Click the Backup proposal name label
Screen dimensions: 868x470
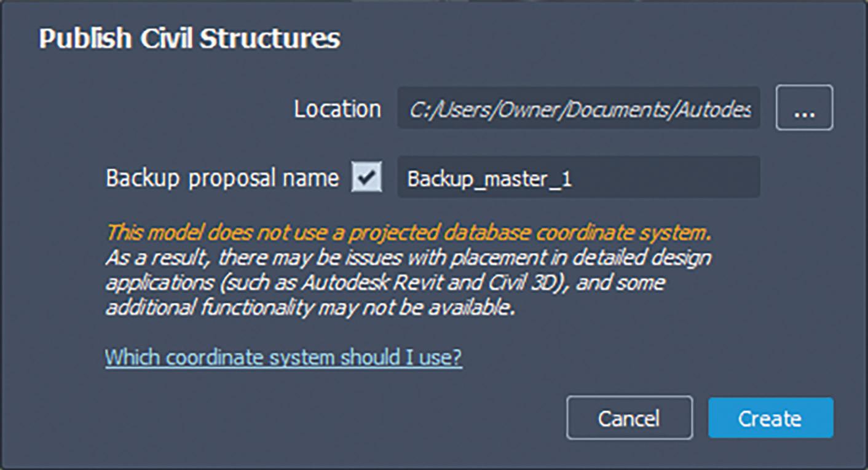coord(222,178)
